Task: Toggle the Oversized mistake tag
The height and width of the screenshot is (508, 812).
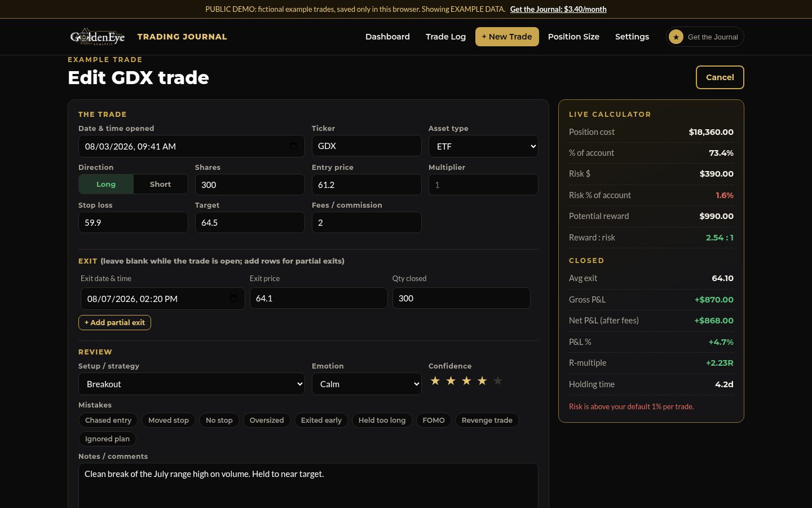Action: pyautogui.click(x=267, y=421)
